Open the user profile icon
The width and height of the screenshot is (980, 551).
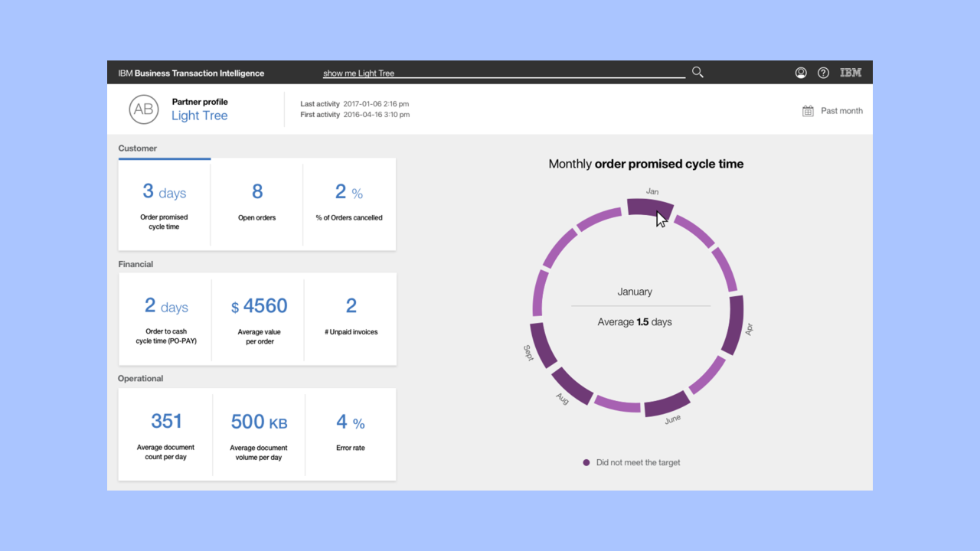point(801,73)
